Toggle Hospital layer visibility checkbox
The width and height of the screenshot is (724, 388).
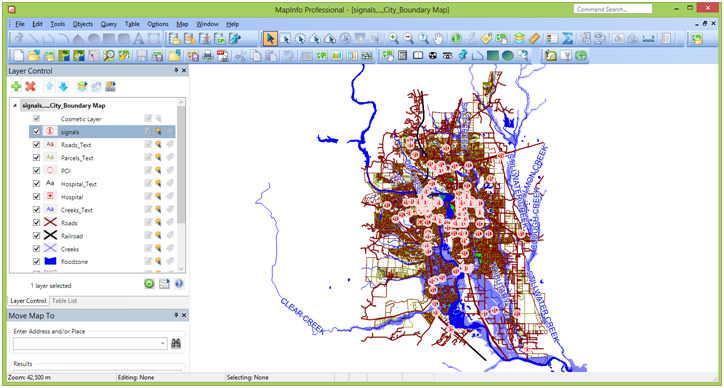click(x=36, y=197)
